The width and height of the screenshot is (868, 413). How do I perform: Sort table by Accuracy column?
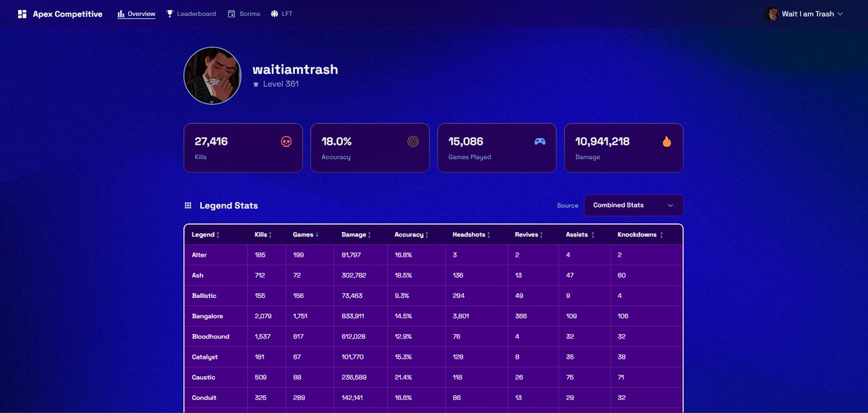tap(412, 234)
